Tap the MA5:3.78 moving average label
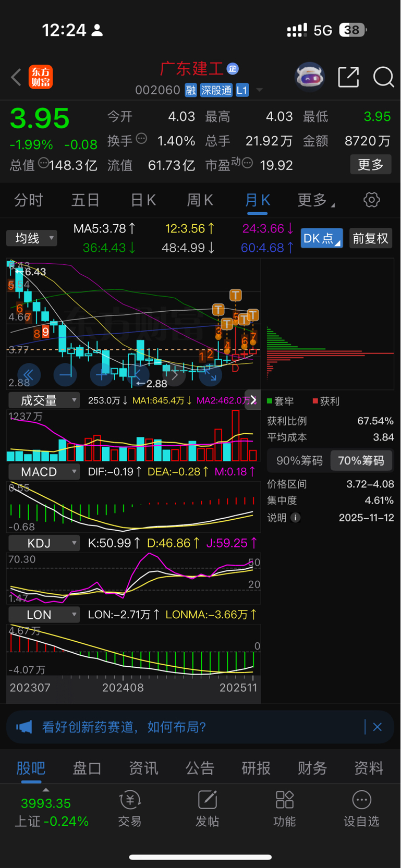This screenshot has height=868, width=401. 104,228
